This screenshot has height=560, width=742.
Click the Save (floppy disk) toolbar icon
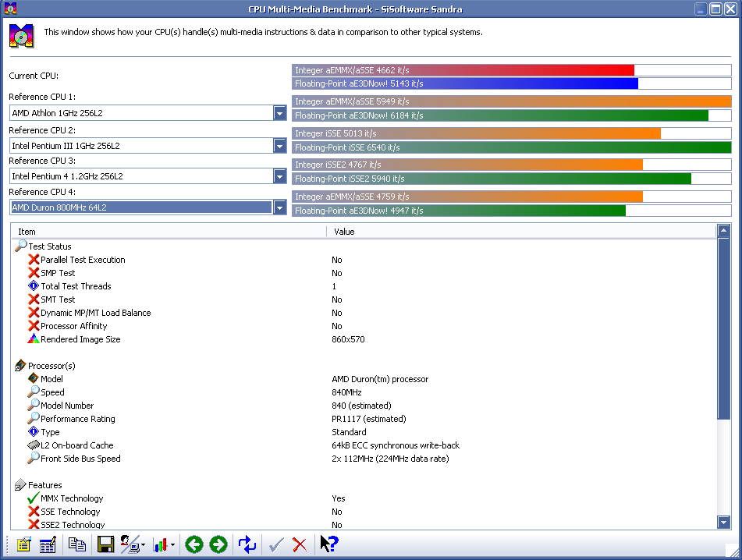pos(105,544)
